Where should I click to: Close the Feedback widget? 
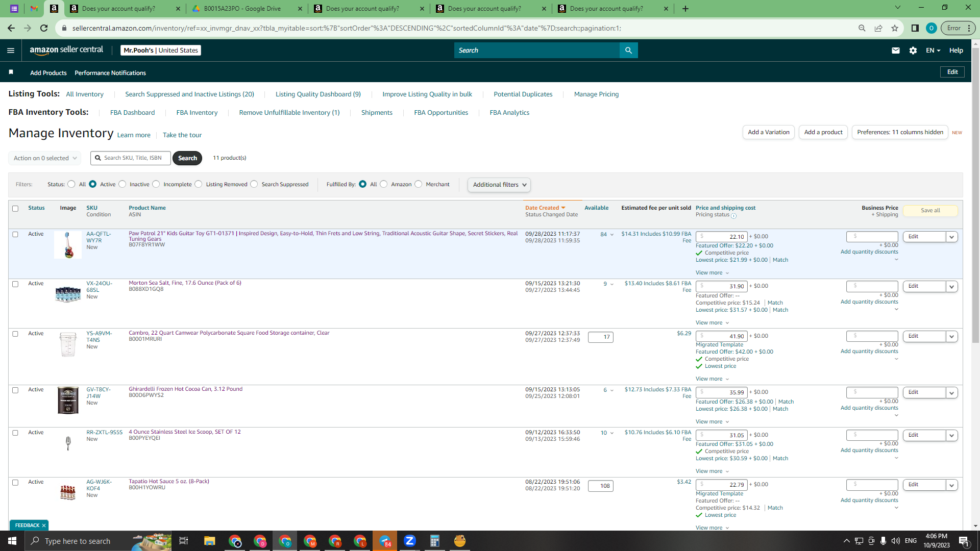pyautogui.click(x=44, y=525)
